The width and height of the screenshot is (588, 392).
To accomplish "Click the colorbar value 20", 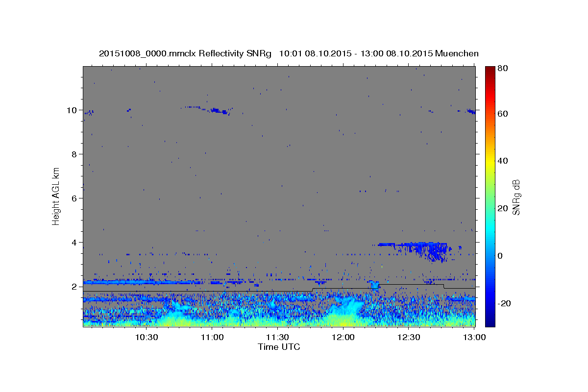I will (x=502, y=208).
